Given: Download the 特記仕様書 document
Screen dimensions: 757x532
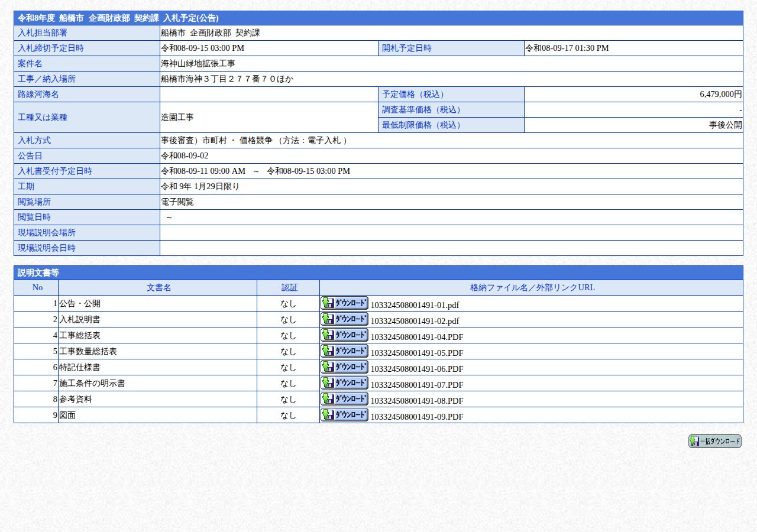Looking at the screenshot, I should click(344, 367).
